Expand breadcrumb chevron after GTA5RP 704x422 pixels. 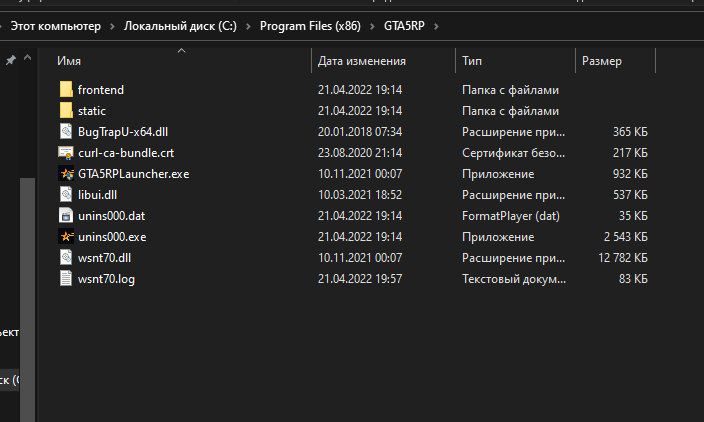pos(436,26)
